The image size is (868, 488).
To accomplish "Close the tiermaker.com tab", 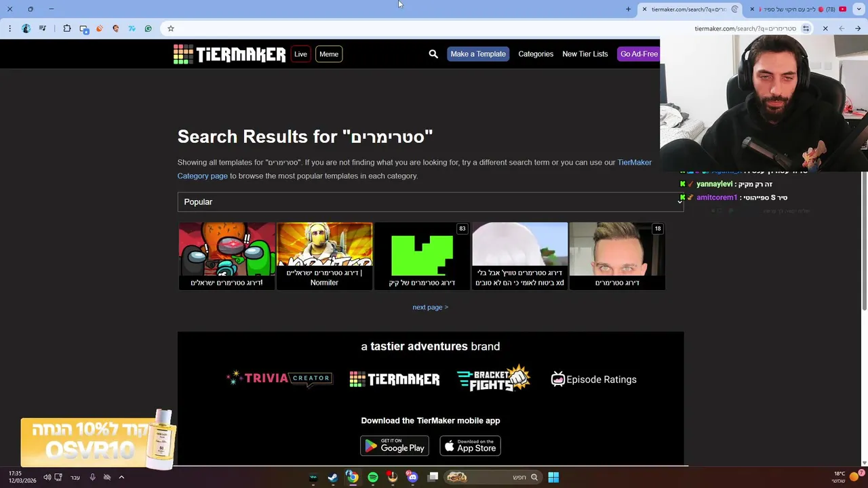I will tap(644, 9).
